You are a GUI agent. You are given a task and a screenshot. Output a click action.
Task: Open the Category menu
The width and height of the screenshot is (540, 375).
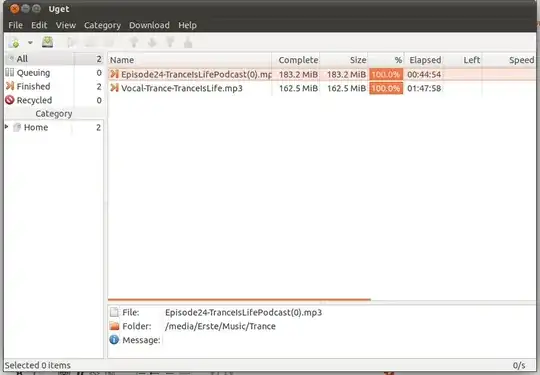click(102, 25)
